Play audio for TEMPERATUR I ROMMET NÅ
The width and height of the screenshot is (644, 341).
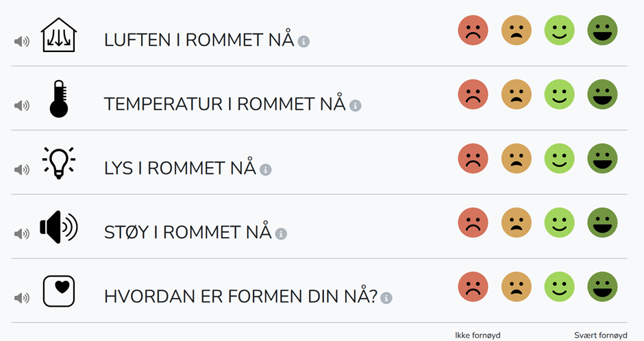point(22,105)
